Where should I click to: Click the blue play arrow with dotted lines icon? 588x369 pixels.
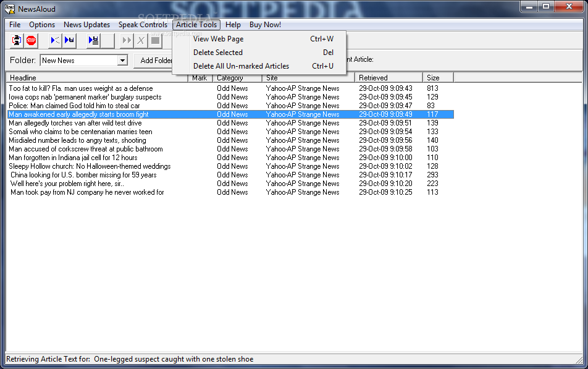coord(55,40)
